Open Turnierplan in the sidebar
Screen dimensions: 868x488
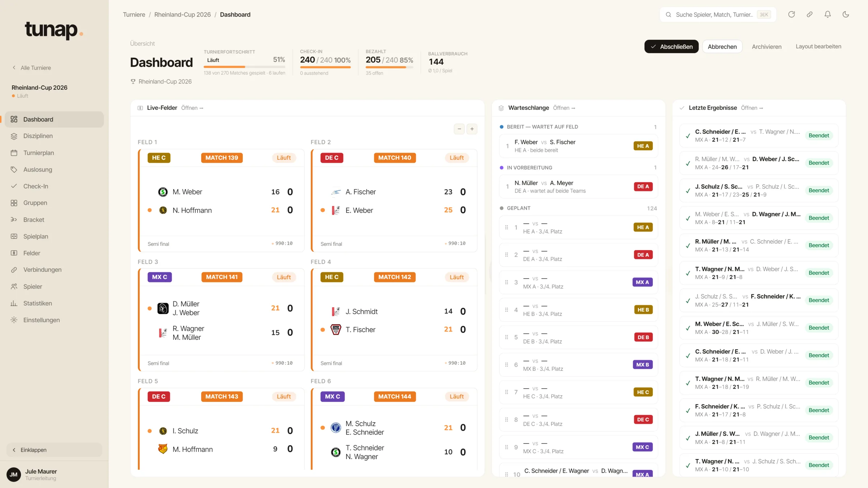tap(54, 153)
